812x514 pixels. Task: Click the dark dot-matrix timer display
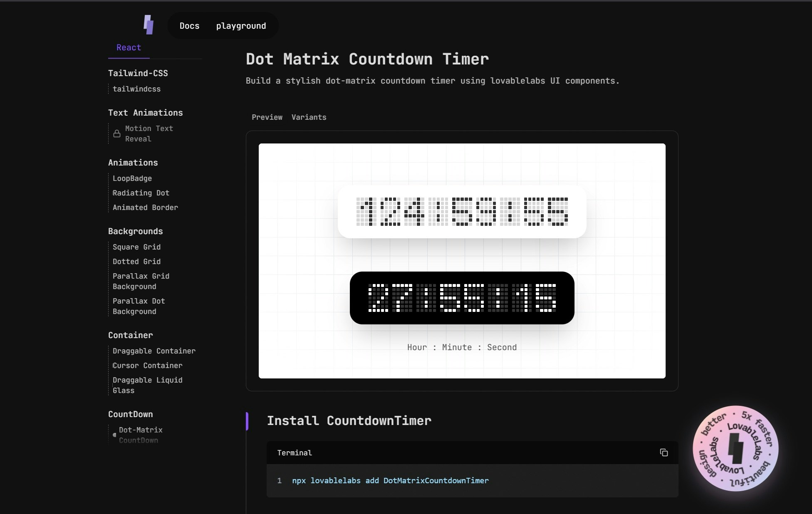(462, 298)
